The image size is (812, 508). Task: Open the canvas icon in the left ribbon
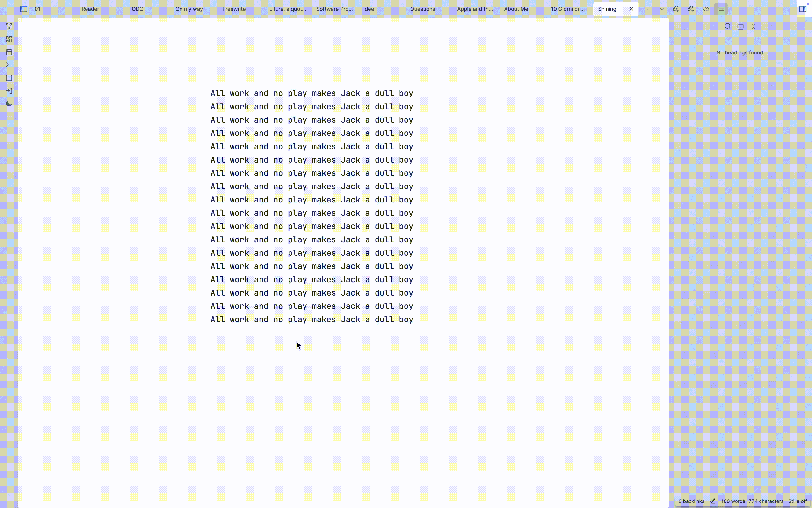tap(9, 39)
